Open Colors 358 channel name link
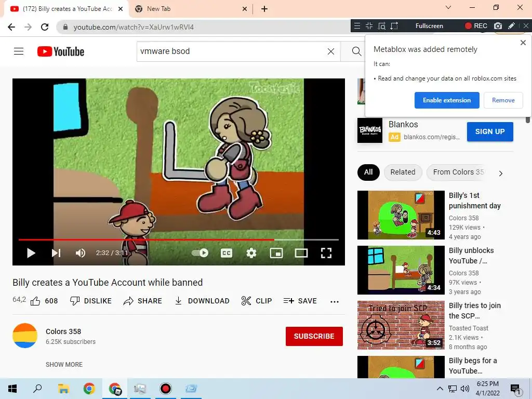 63,331
